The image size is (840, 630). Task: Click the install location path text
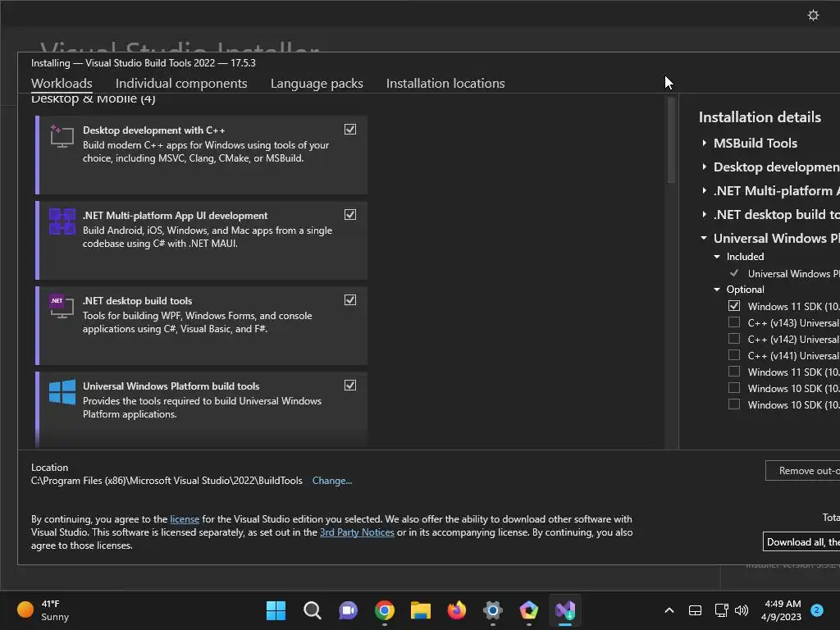click(167, 481)
